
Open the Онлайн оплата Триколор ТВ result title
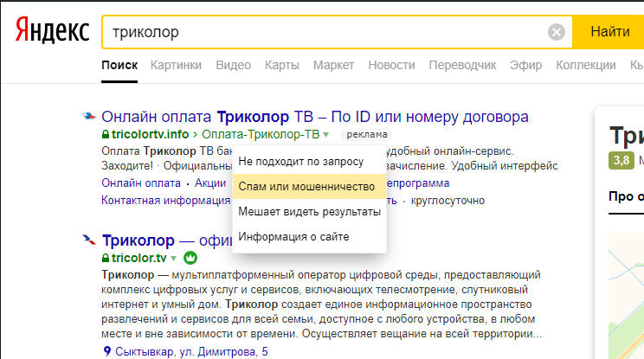pyautogui.click(x=314, y=117)
